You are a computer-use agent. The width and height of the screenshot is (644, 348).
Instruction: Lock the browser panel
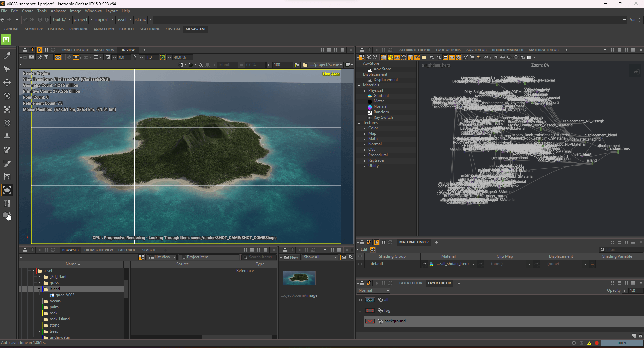point(25,250)
